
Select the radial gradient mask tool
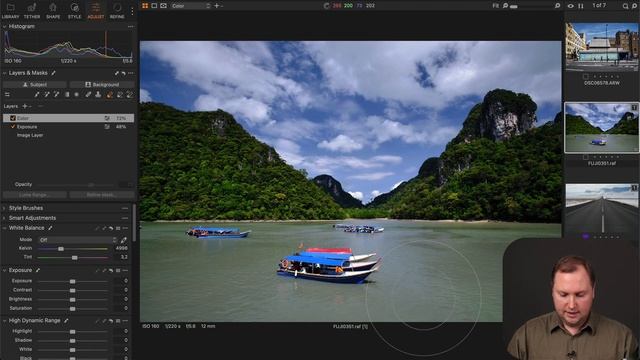77,95
